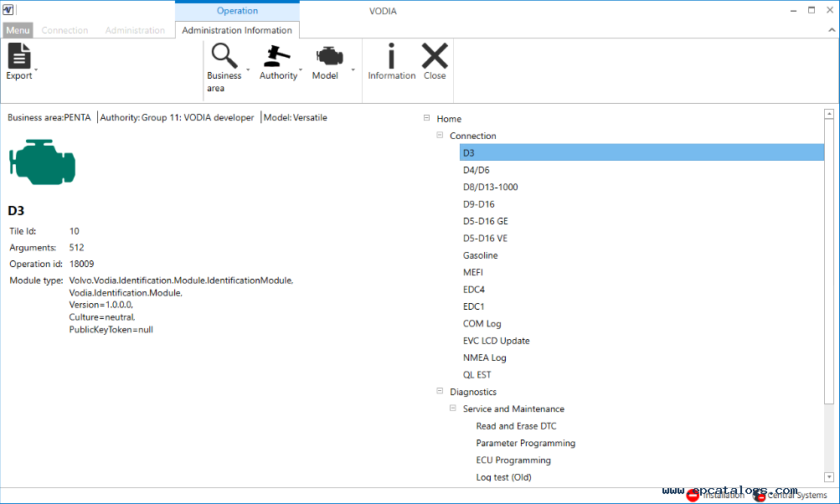This screenshot has width=840, height=504.
Task: Open the Business area dropdown arrow
Action: (x=248, y=70)
